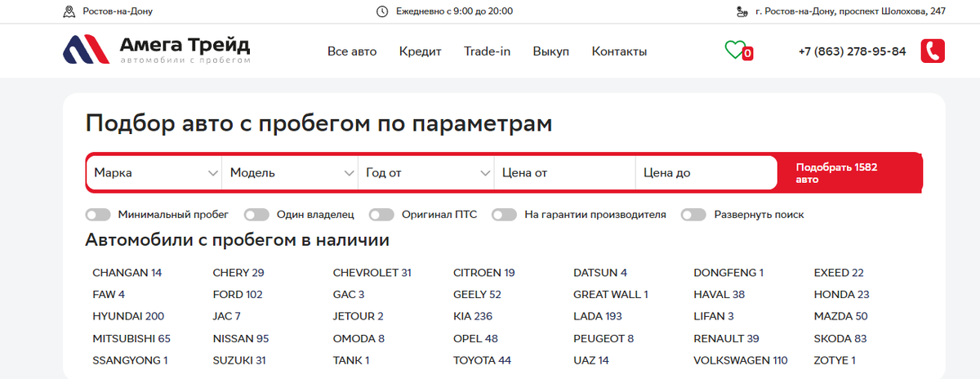The width and height of the screenshot is (980, 379).
Task: Open JETOUR 2 brand link
Action: (x=359, y=317)
